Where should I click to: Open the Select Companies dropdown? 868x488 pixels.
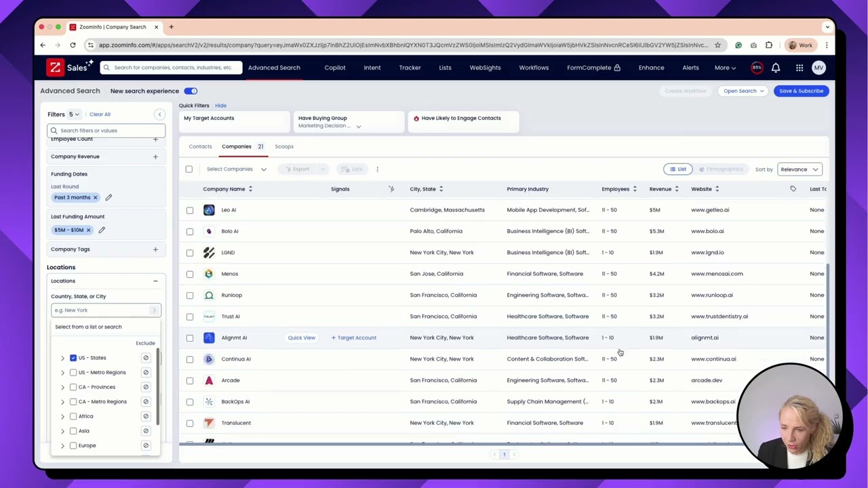(x=236, y=169)
